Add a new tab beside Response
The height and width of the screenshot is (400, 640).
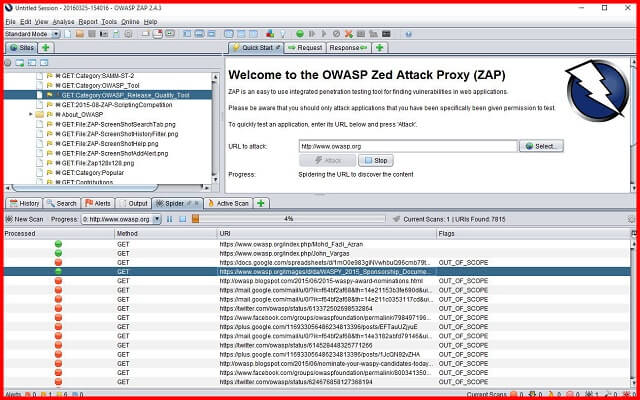[380, 48]
